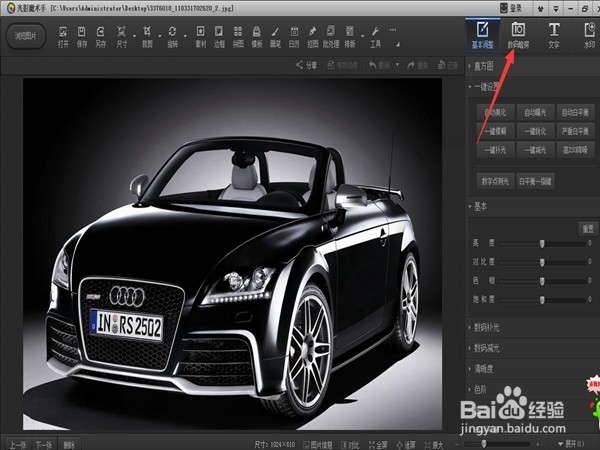Click the 高ISO降噪 button
Image resolution: width=600 pixels, height=450 pixels.
[x=576, y=150]
